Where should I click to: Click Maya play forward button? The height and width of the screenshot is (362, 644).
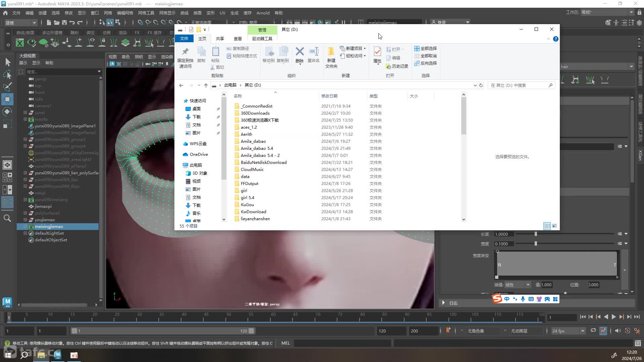coord(613,317)
